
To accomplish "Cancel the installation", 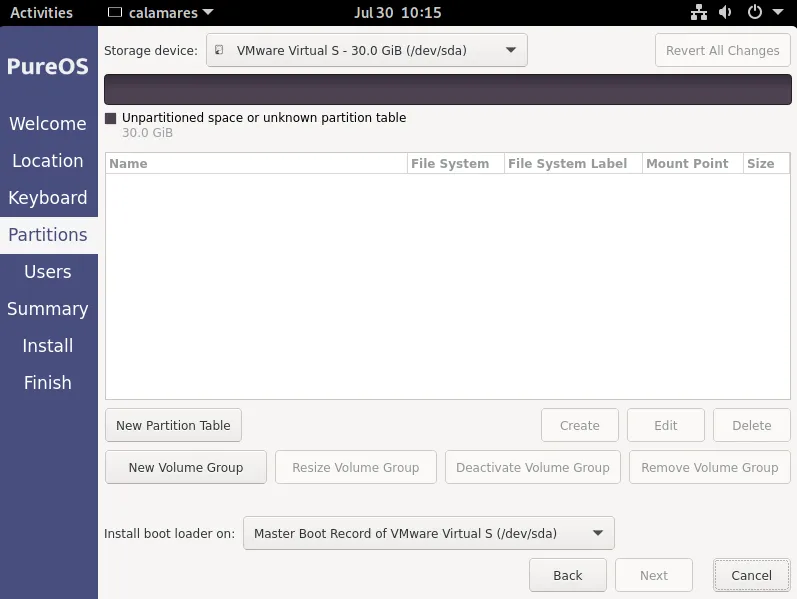I will click(x=751, y=575).
